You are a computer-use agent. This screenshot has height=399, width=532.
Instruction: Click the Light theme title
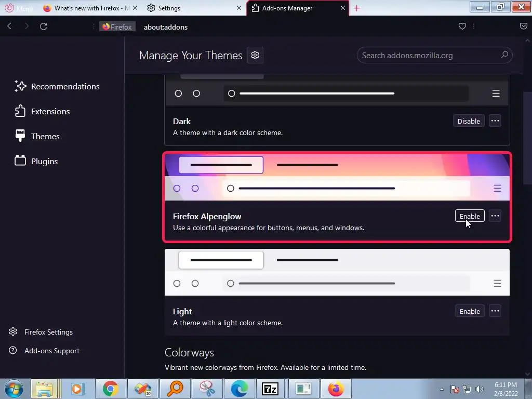click(x=182, y=312)
